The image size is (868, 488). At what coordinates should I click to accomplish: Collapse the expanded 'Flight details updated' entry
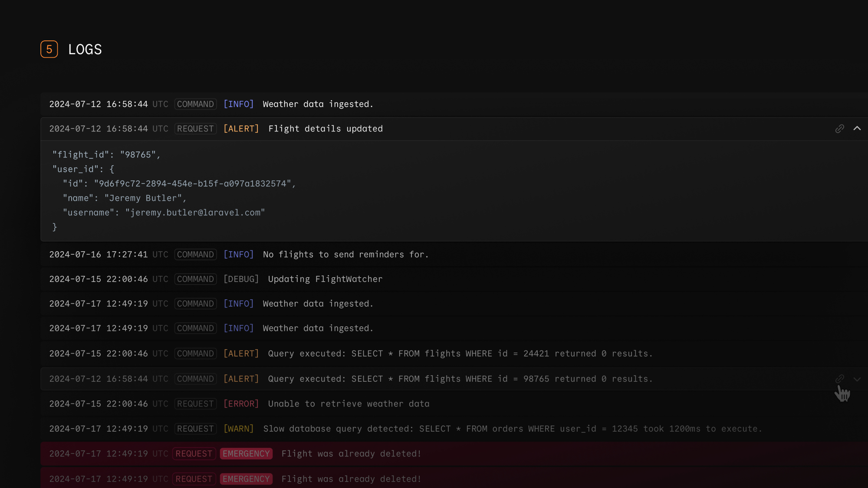click(857, 129)
